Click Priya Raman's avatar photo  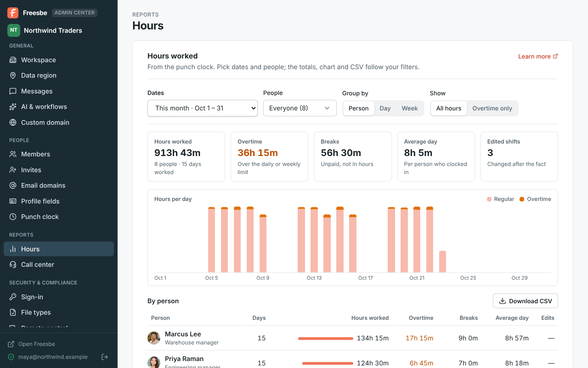[154, 362]
